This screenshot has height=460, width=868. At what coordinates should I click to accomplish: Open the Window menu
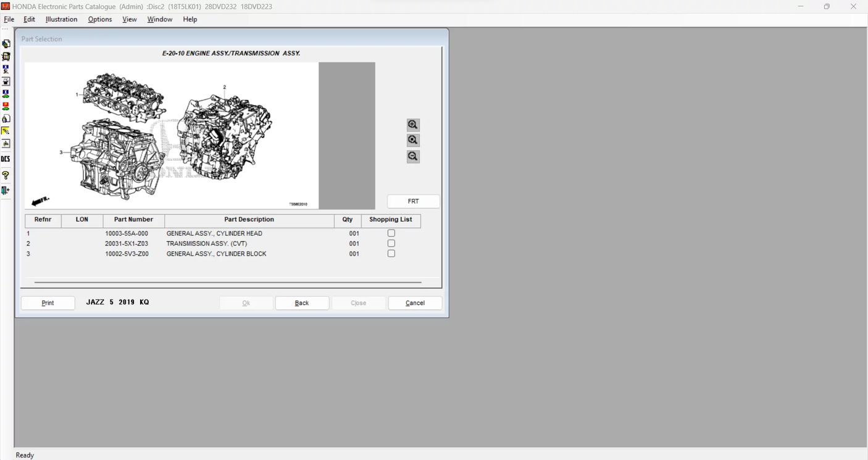(x=159, y=19)
